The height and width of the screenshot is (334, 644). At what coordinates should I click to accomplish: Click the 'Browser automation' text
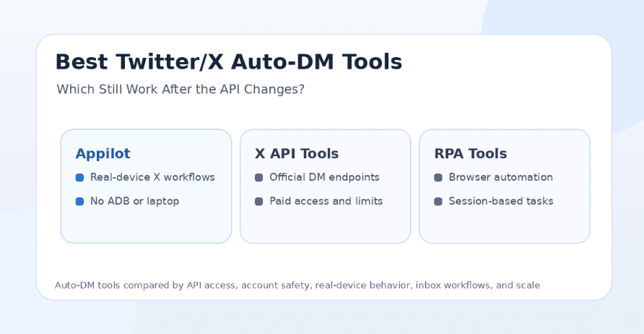tap(500, 177)
